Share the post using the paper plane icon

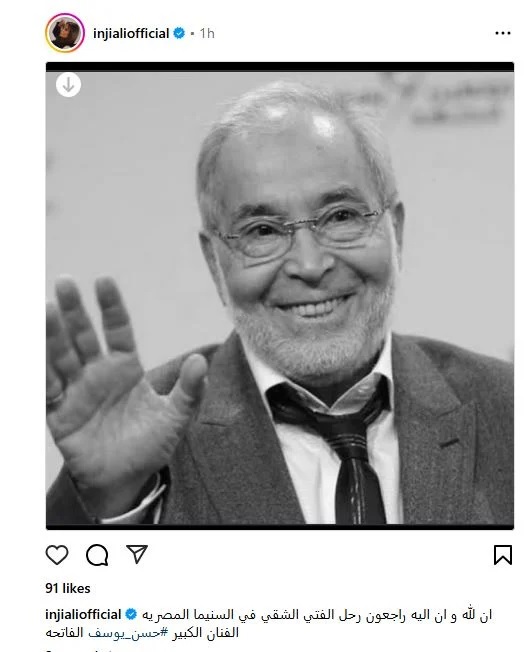(137, 554)
